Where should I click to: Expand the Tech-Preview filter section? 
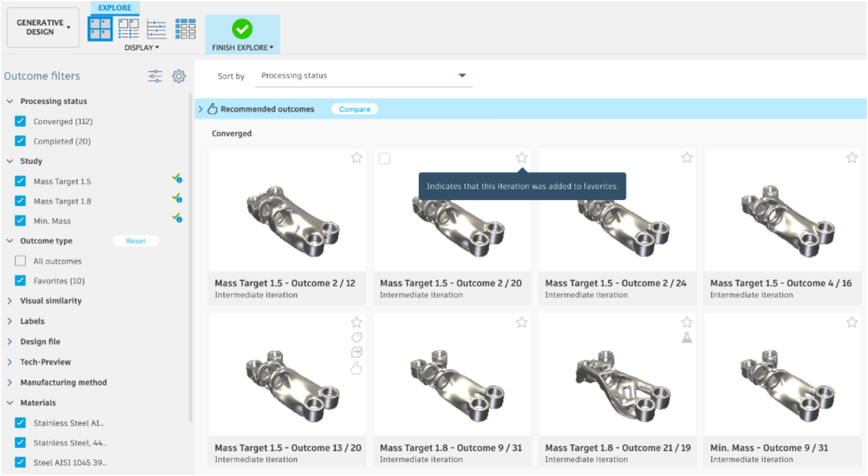[x=9, y=362]
